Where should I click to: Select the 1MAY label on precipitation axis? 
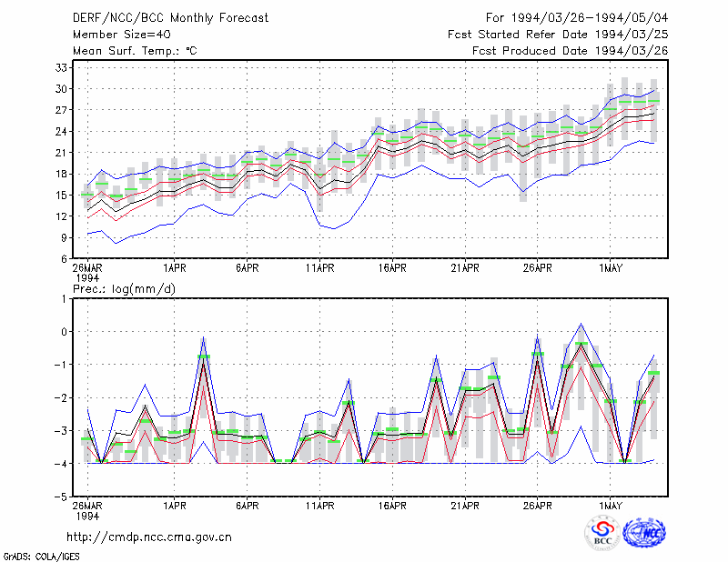[x=610, y=506]
